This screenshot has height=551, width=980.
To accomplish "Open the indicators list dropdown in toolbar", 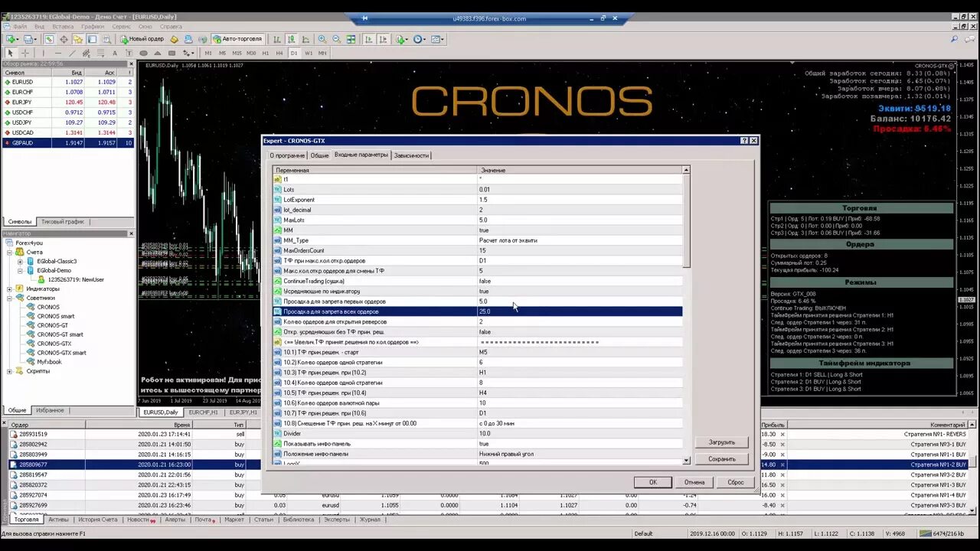I will click(402, 39).
